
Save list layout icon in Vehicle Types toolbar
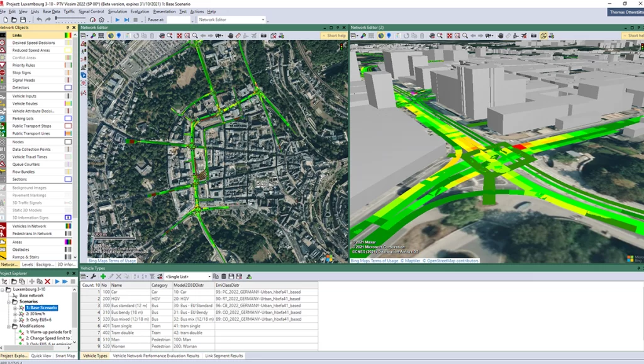pyautogui.click(x=231, y=277)
